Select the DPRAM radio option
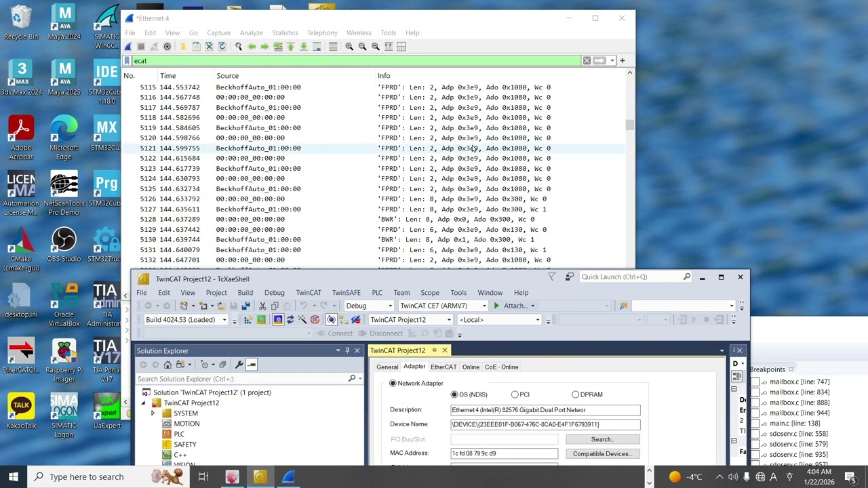The height and width of the screenshot is (488, 868). pos(575,394)
